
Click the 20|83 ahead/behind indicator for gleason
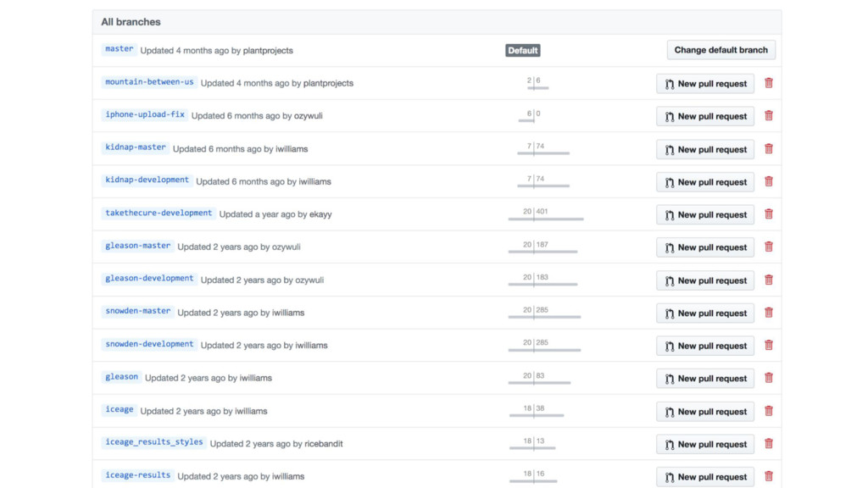[x=539, y=378]
